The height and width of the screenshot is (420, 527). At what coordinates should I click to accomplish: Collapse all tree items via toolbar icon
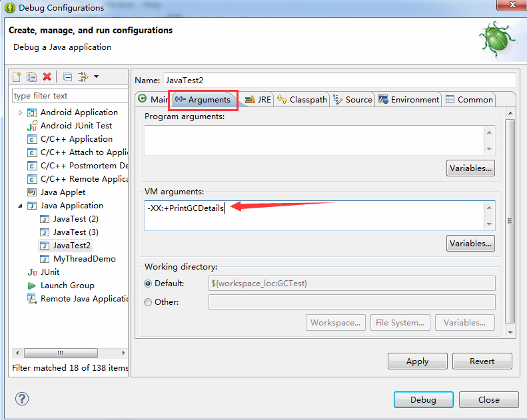click(67, 77)
